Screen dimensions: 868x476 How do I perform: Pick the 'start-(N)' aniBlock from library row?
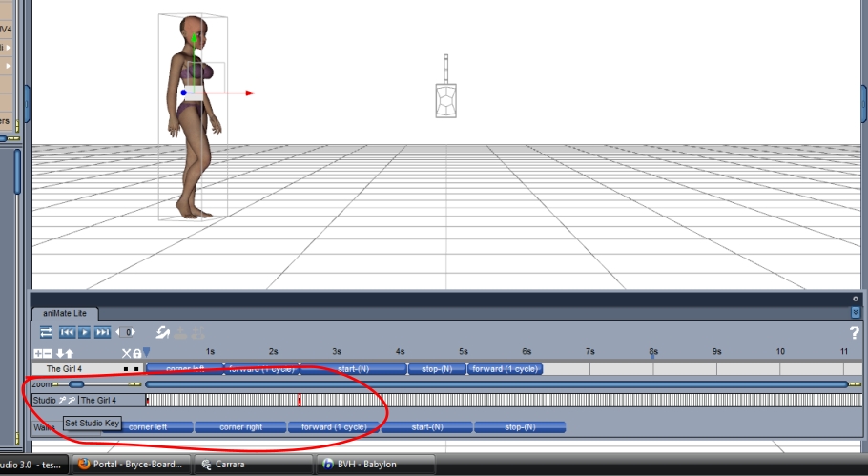(x=426, y=427)
